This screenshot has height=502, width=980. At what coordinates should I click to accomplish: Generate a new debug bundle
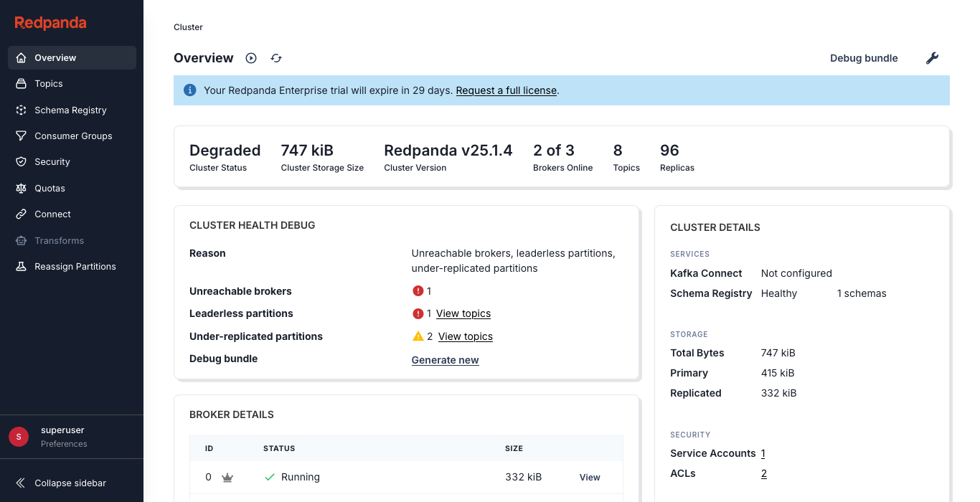click(x=445, y=359)
